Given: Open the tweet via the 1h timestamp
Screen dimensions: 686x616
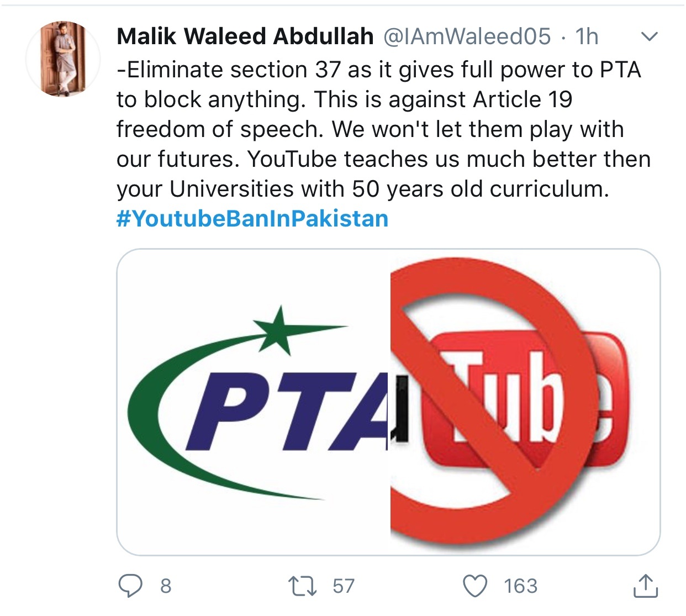Looking at the screenshot, I should [x=587, y=36].
